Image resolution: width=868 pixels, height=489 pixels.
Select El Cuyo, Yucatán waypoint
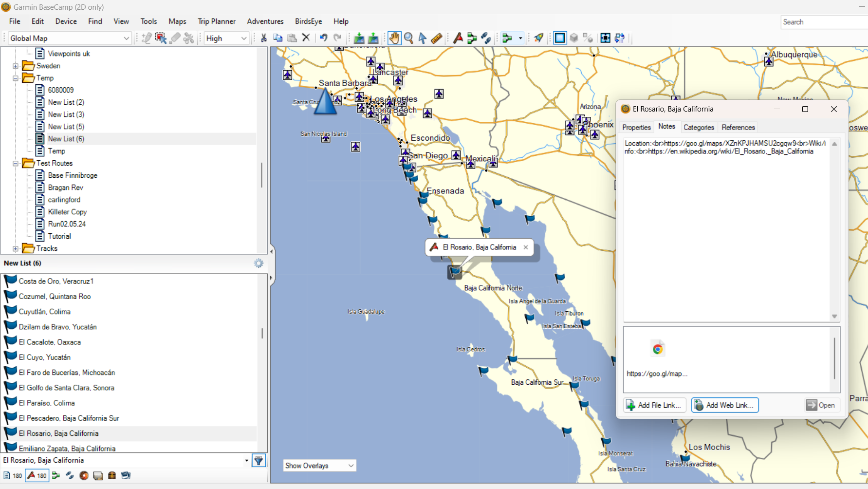point(45,357)
